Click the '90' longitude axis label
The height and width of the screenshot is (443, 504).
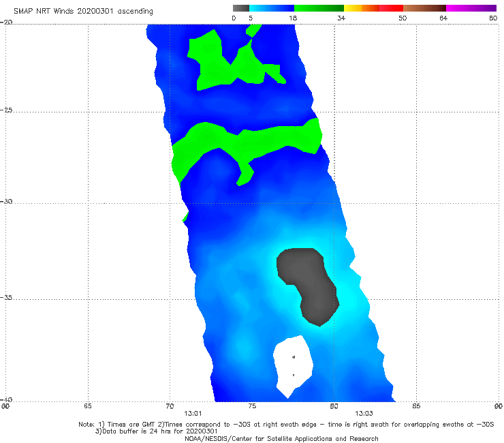[499, 406]
